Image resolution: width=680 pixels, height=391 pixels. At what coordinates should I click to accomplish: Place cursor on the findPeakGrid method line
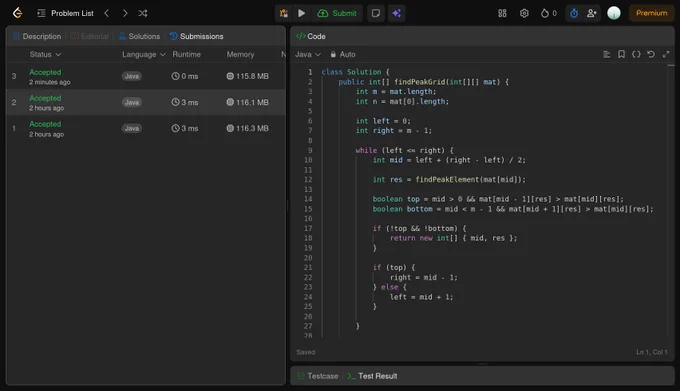(x=423, y=82)
